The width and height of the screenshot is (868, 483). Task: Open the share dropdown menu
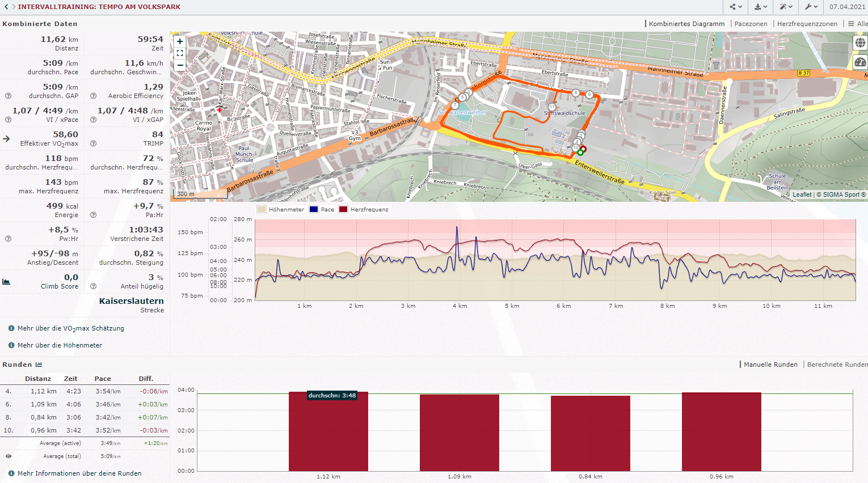point(736,7)
